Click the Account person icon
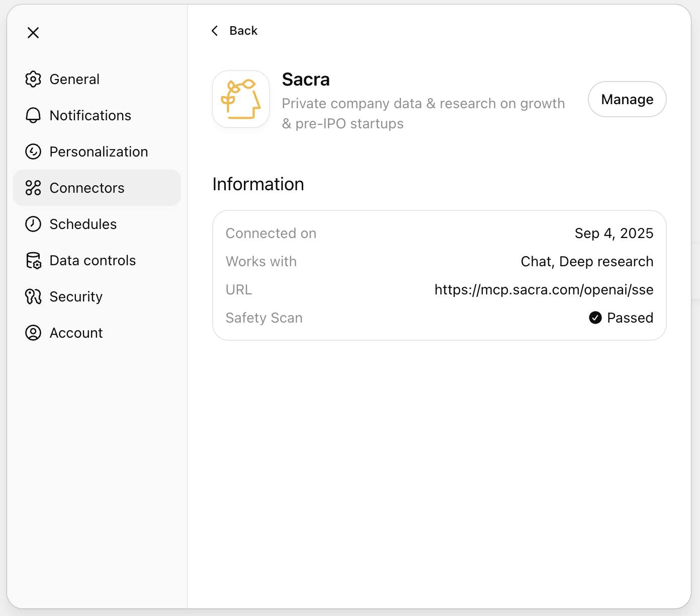Image resolution: width=700 pixels, height=616 pixels. pyautogui.click(x=33, y=333)
